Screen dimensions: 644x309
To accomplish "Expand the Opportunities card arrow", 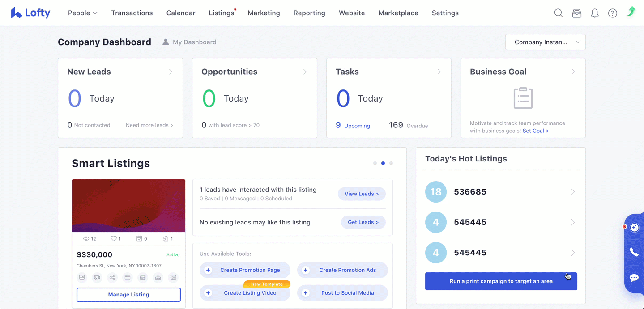I will pyautogui.click(x=305, y=72).
